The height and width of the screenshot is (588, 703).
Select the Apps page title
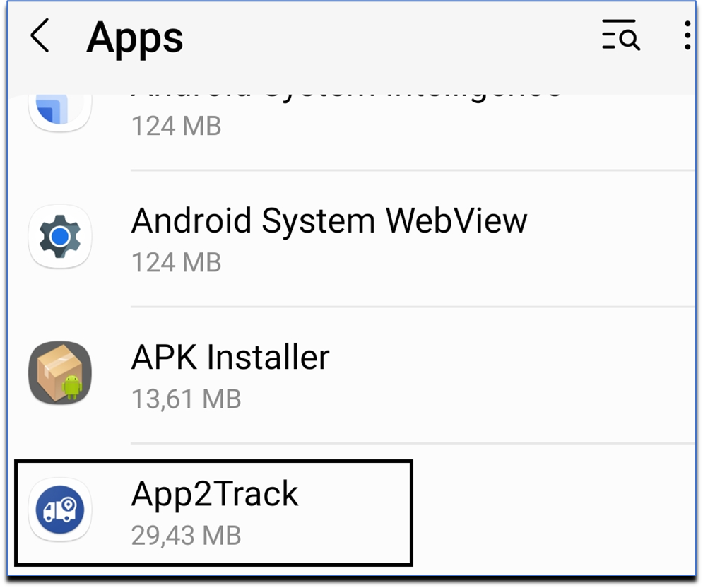click(135, 37)
